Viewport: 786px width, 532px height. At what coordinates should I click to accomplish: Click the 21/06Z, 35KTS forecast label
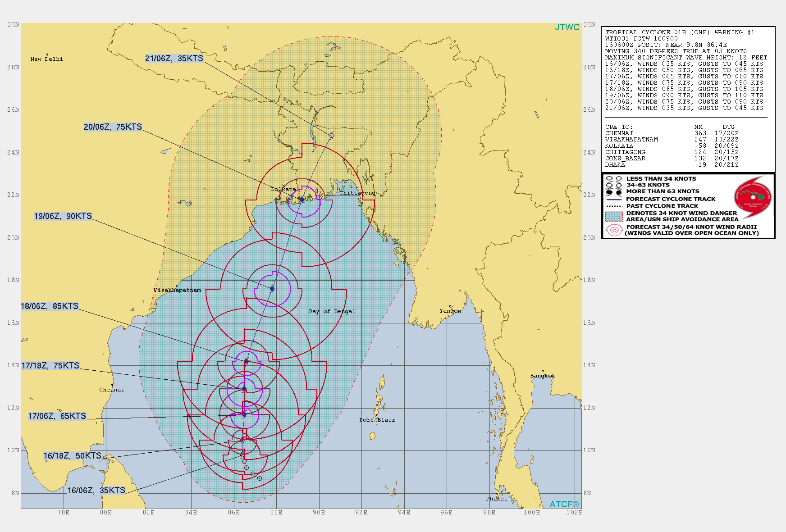click(174, 59)
